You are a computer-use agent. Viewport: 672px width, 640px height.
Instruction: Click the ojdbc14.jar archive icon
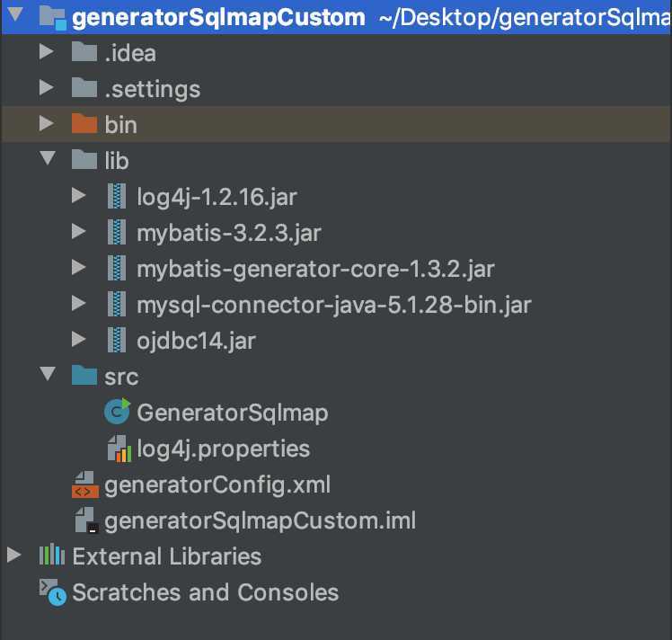click(117, 340)
